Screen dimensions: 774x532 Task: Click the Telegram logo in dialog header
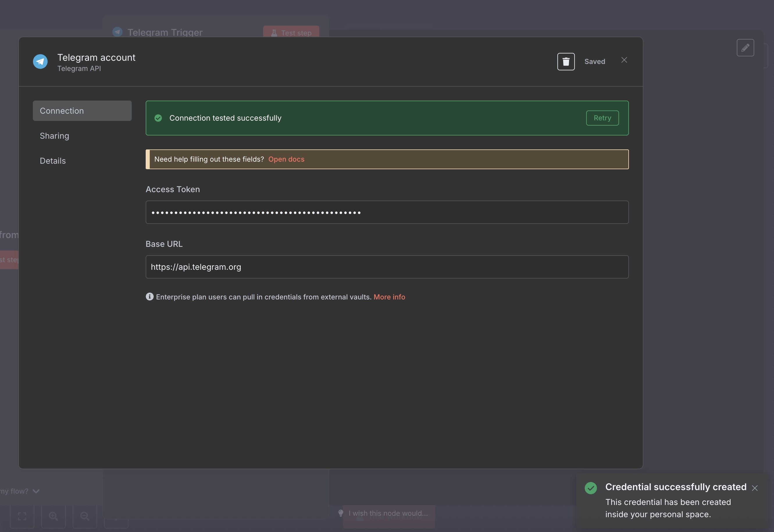coord(40,62)
